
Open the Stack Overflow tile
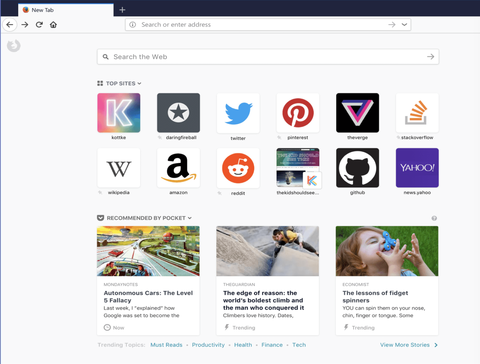point(417,113)
